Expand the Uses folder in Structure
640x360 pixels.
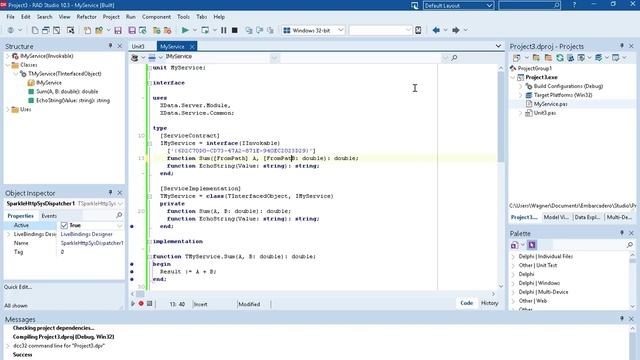click(8, 109)
